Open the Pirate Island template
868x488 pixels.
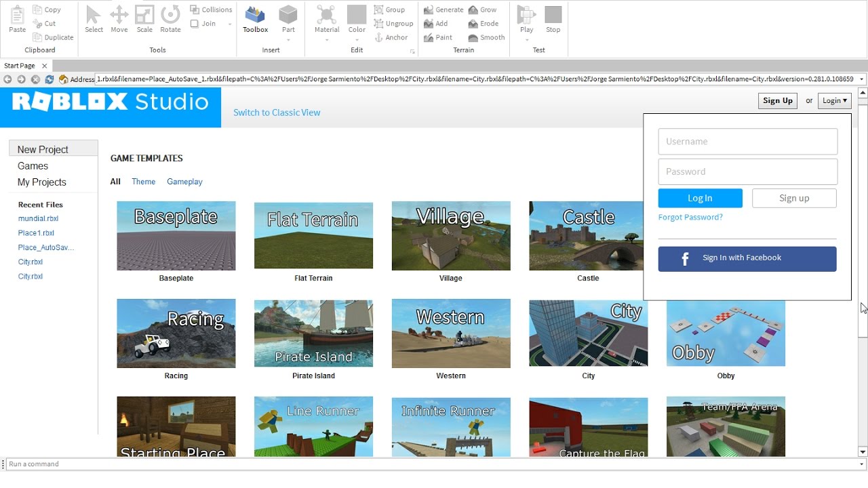pos(313,333)
